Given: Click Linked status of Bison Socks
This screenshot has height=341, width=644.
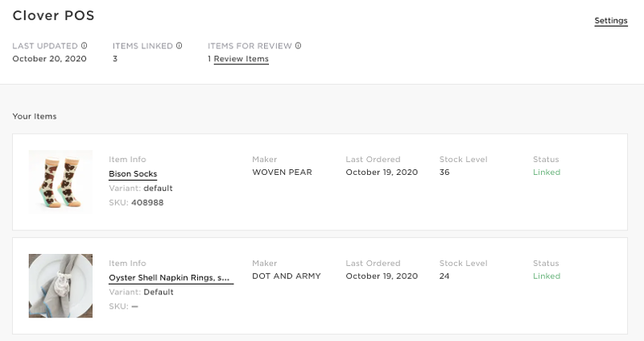Looking at the screenshot, I should pyautogui.click(x=547, y=173).
